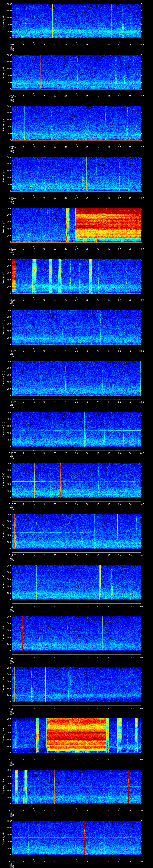Pick the spectrogram panel starting at 2:10:00

[x=77, y=480]
